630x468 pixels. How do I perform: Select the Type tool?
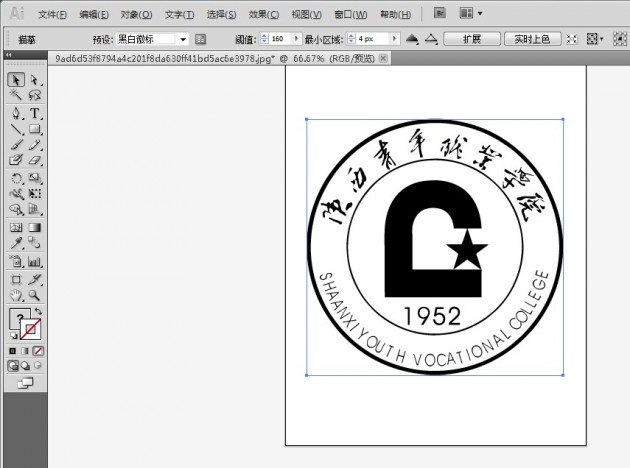click(35, 114)
